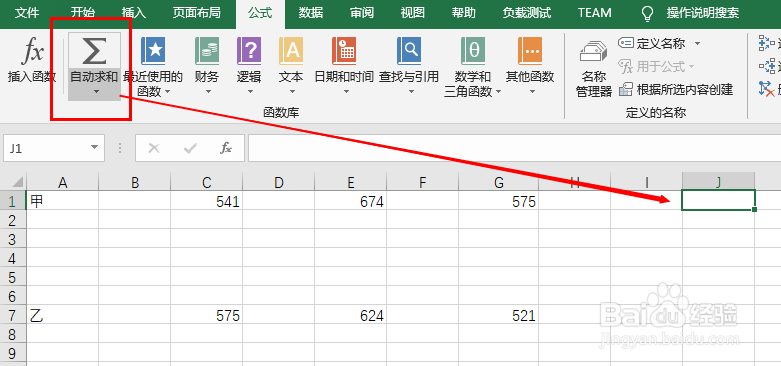The image size is (781, 366).
Task: Switch to the Data (数据) tab
Action: pos(311,13)
